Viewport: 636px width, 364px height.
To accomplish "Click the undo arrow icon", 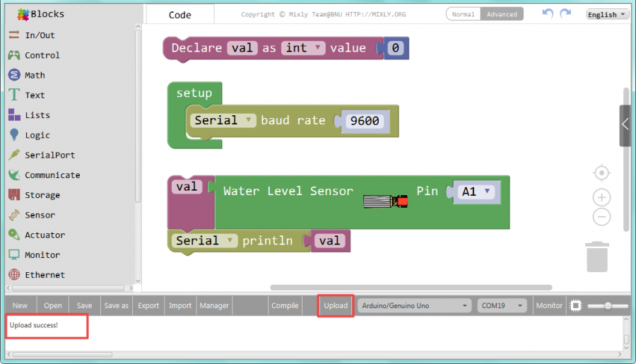I will click(x=548, y=13).
